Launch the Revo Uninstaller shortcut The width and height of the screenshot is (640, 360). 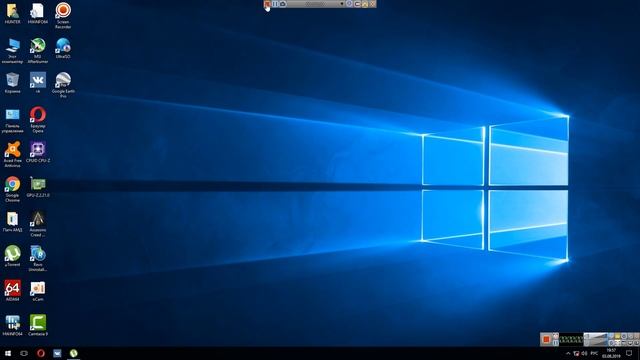(x=38, y=258)
